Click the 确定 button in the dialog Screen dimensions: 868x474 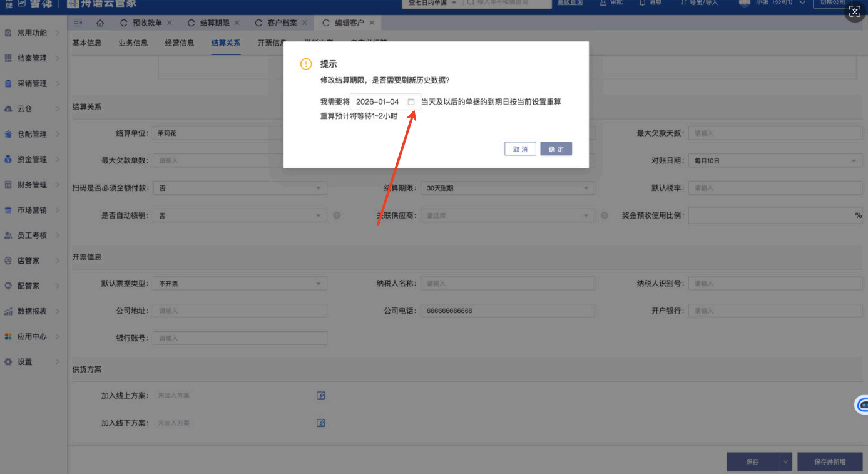point(556,149)
